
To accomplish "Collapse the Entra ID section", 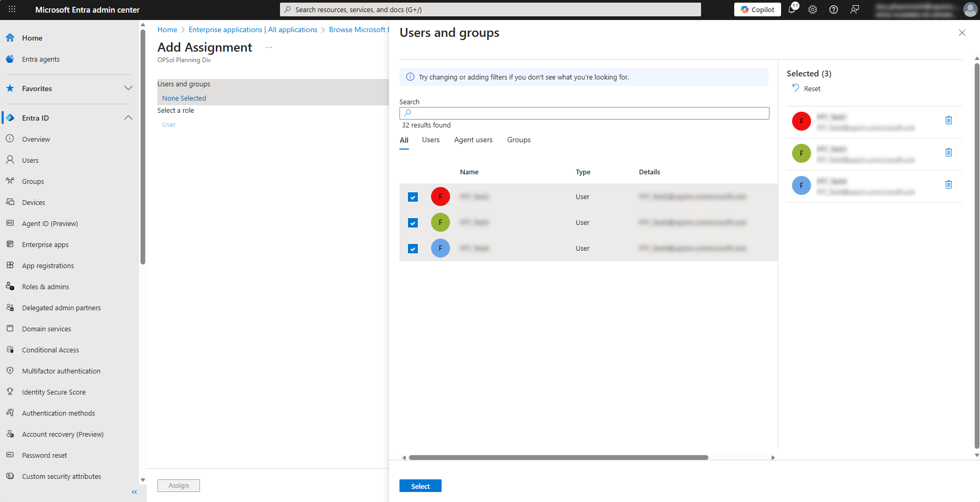I will point(128,118).
